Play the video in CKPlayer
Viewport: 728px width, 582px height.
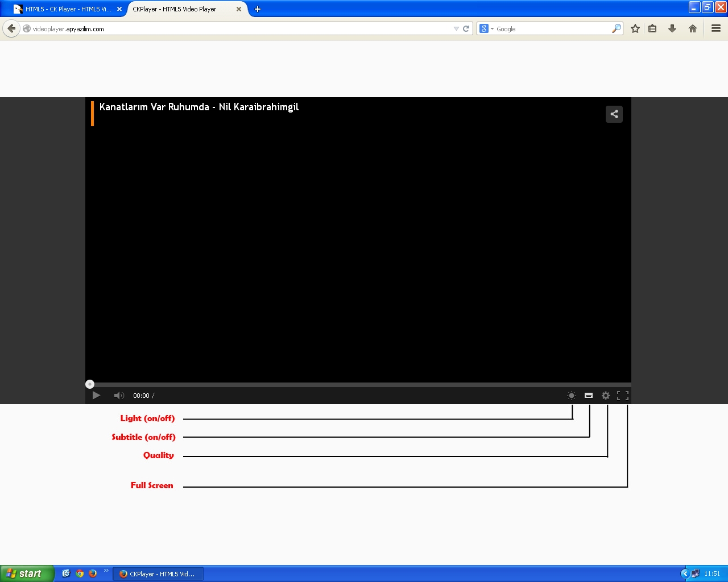96,396
